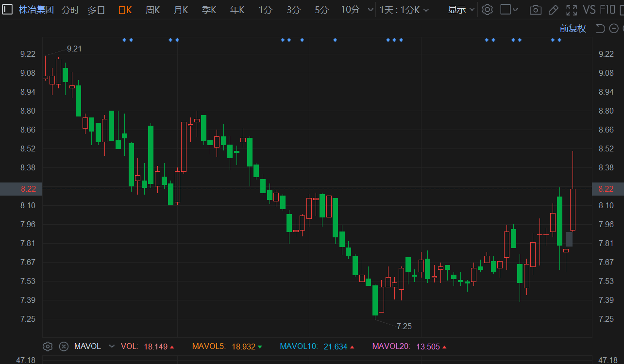The width and height of the screenshot is (624, 364).
Task: Expand the MAVOL indicator dropdown arrow
Action: pos(112,347)
